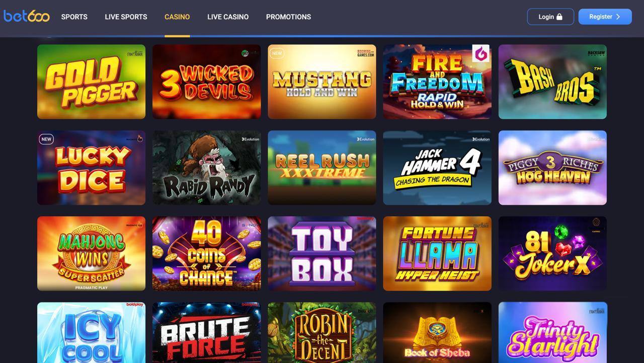
Task: Click the provider logo on Fire and Freedom
Action: point(480,53)
